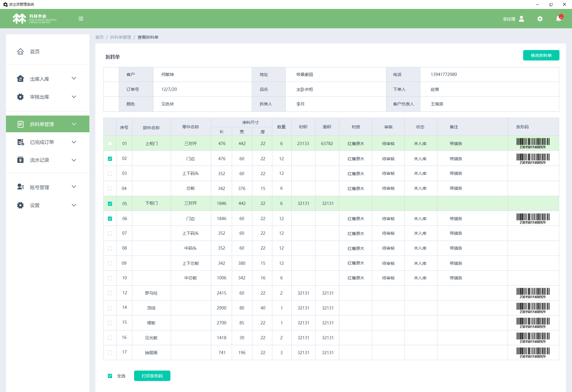Expand the 审核出库 chevron
This screenshot has width=572, height=392.
coord(74,97)
